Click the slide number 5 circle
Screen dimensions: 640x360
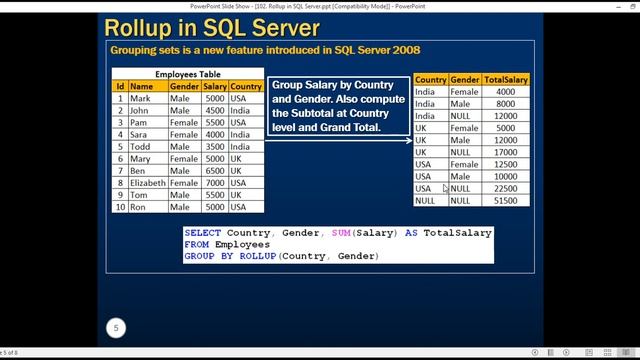(116, 328)
